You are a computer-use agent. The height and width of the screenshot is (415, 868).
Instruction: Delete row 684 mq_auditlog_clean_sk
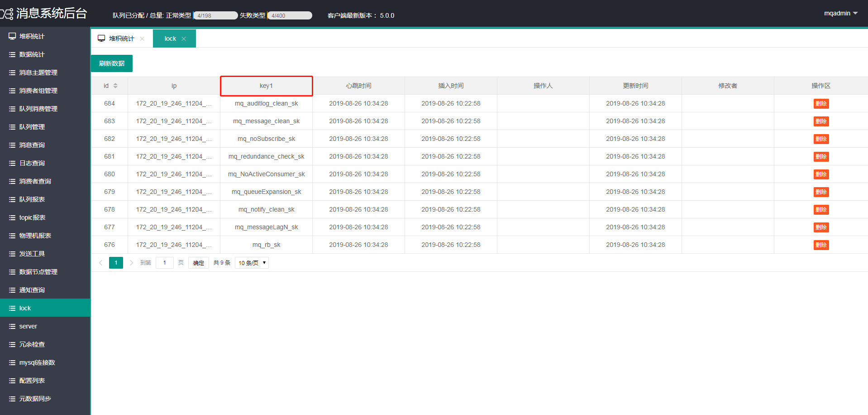pyautogui.click(x=821, y=104)
